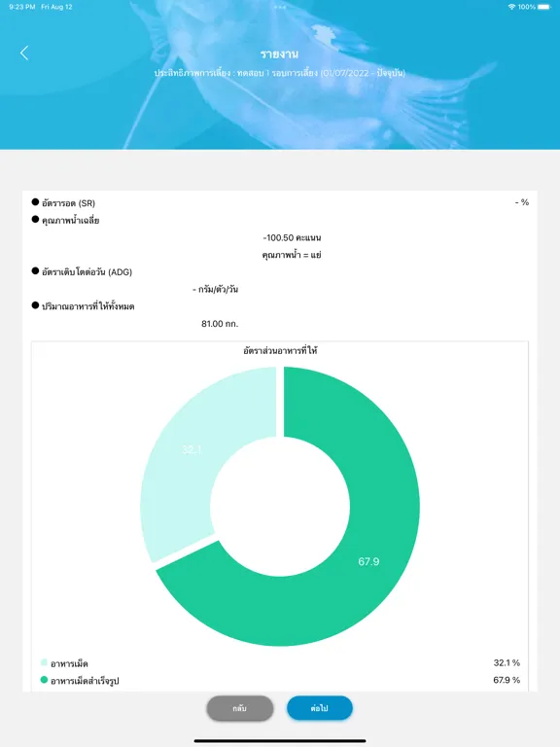Screen dimensions: 560x747
Task: Click the อัตราส่วนอาหารที่ให้ chart title
Action: click(280, 350)
